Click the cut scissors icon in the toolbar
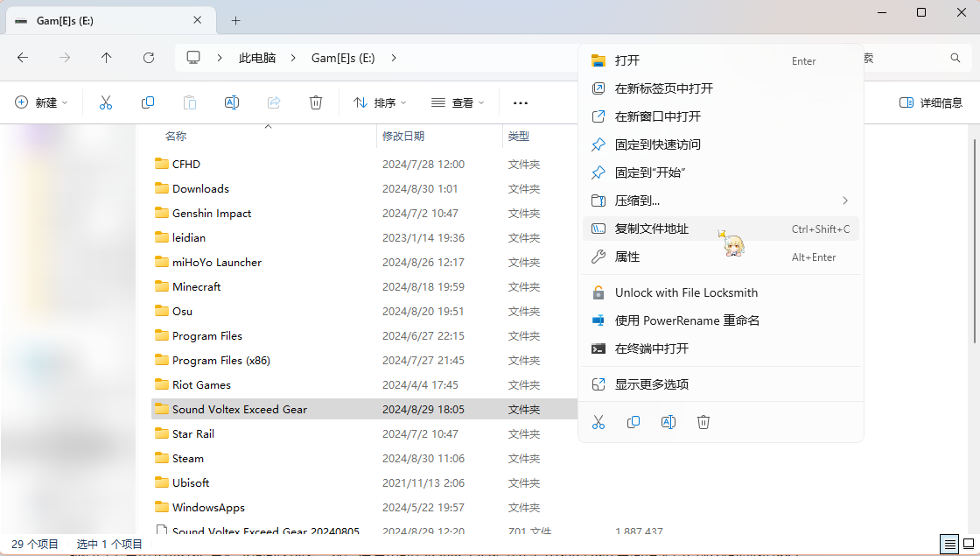Screen dimensions: 980x556 (x=106, y=102)
